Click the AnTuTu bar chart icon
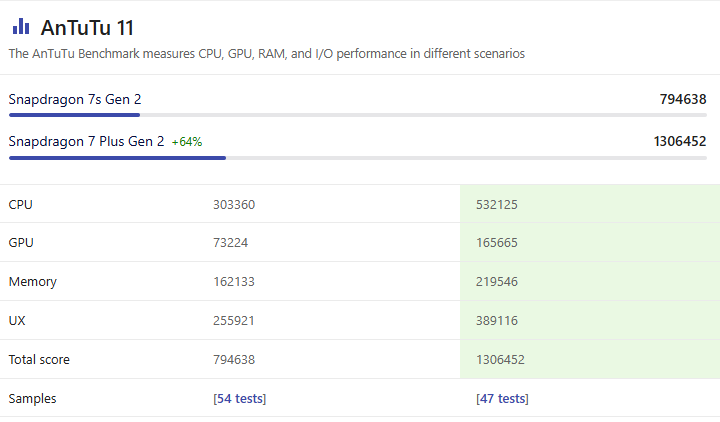This screenshot has width=720, height=422. tap(21, 27)
